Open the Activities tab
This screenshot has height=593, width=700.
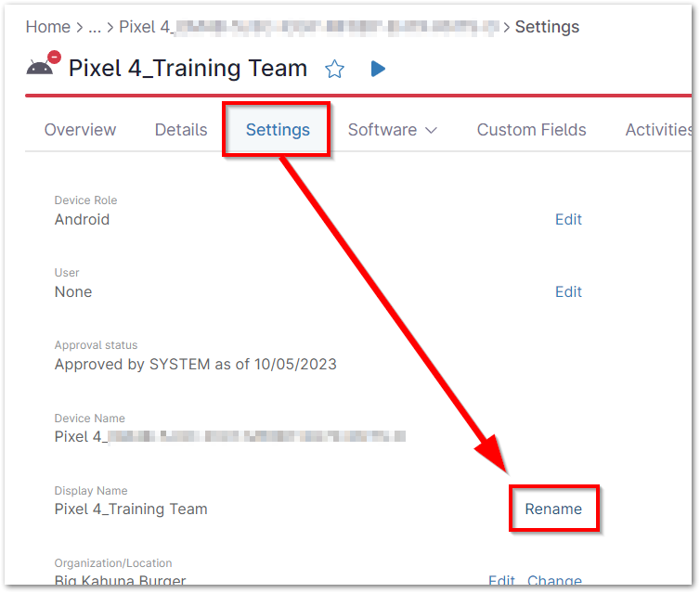click(657, 130)
